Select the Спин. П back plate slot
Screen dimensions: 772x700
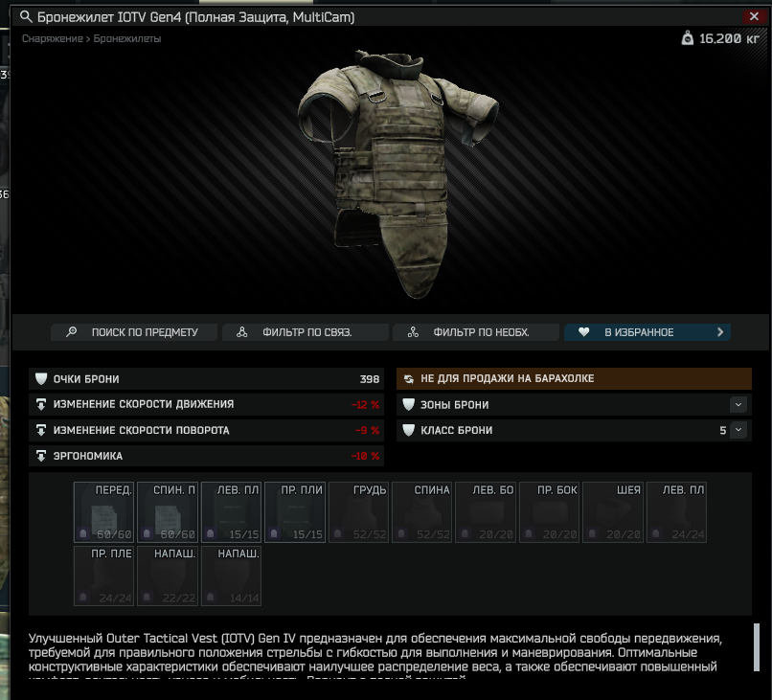pos(168,512)
